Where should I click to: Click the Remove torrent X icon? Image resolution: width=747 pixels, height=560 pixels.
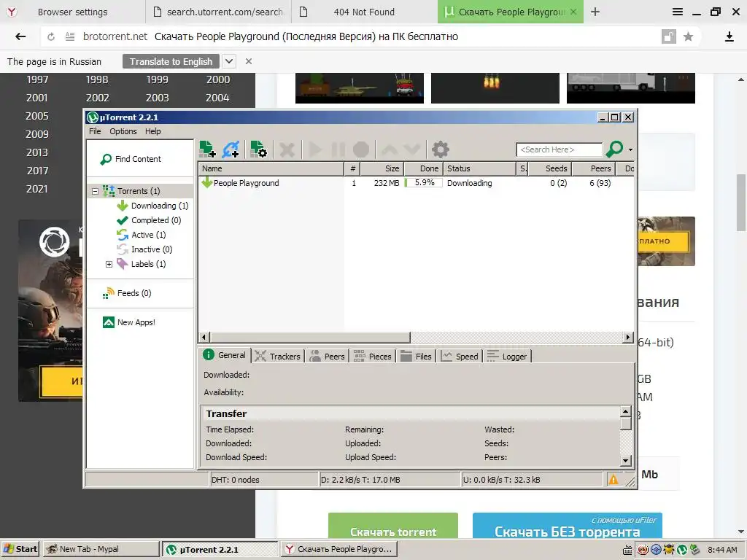(287, 149)
